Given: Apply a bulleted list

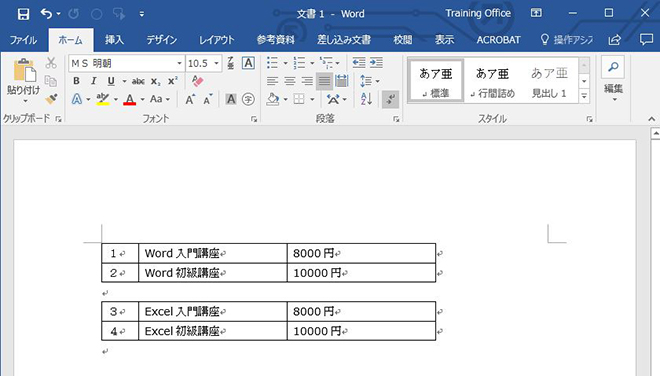Looking at the screenshot, I should coord(272,63).
